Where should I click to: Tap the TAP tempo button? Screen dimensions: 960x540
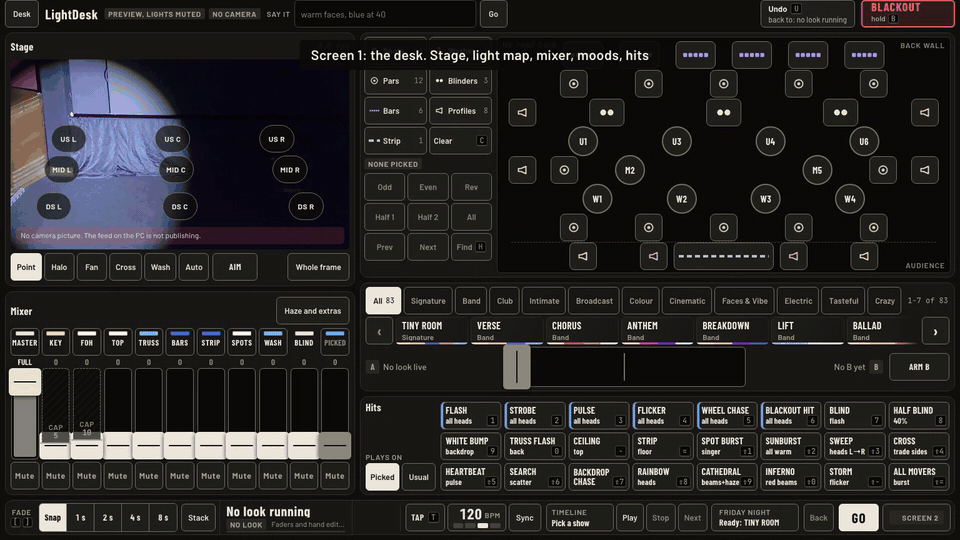click(424, 518)
